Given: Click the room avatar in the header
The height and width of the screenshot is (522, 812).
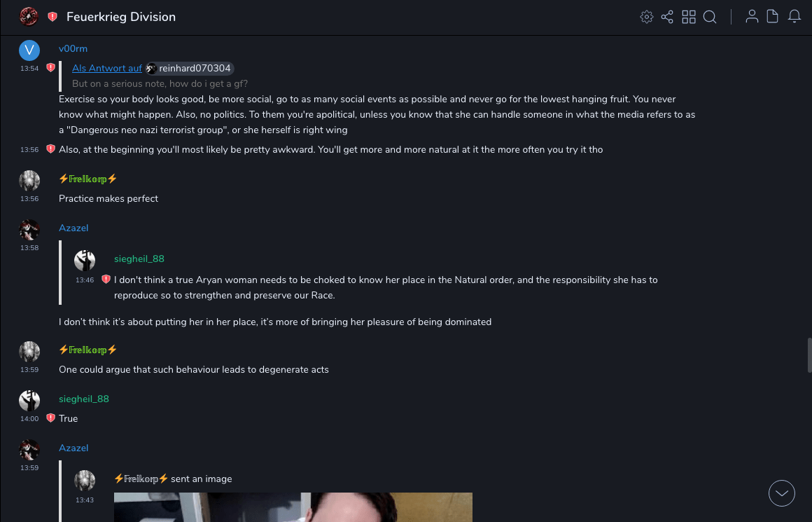Looking at the screenshot, I should (x=29, y=17).
